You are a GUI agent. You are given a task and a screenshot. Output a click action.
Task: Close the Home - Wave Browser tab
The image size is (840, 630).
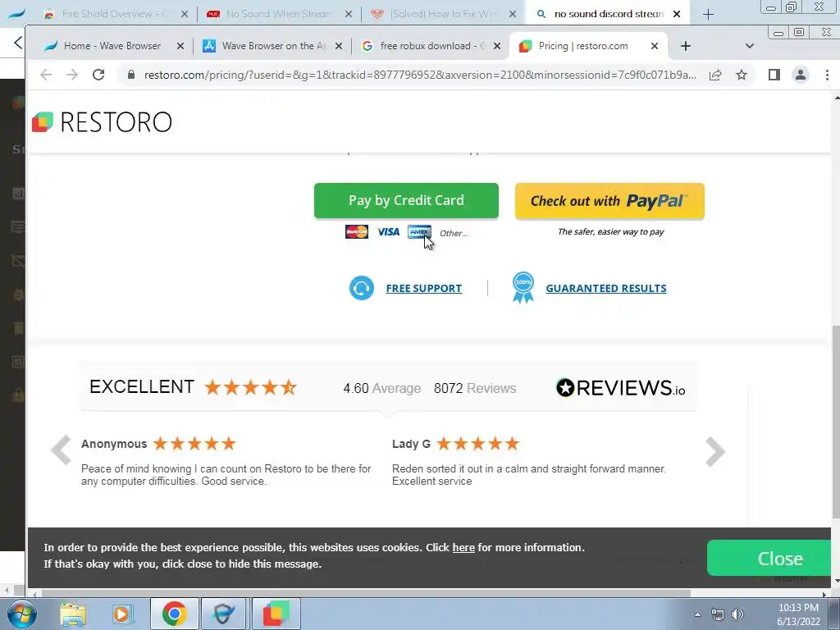[x=180, y=46]
